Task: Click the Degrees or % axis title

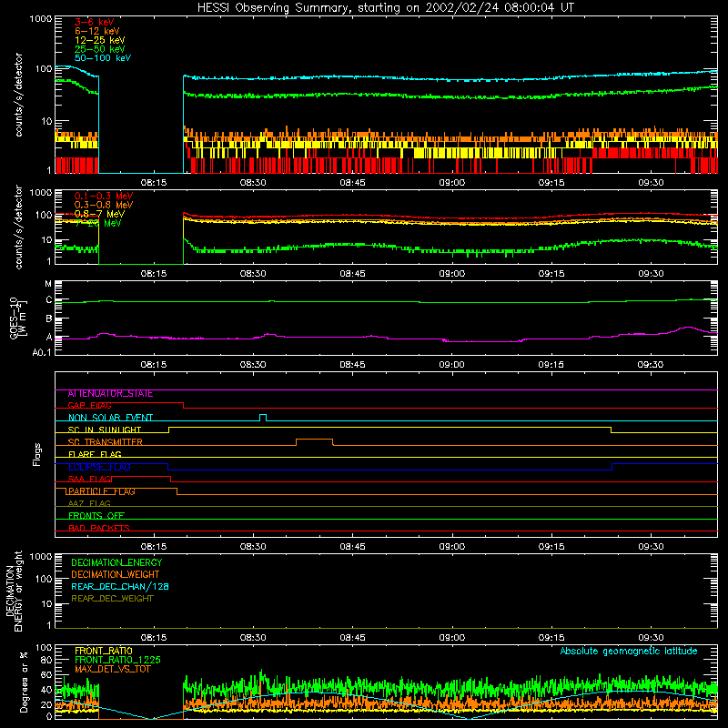Action: click(x=23, y=682)
